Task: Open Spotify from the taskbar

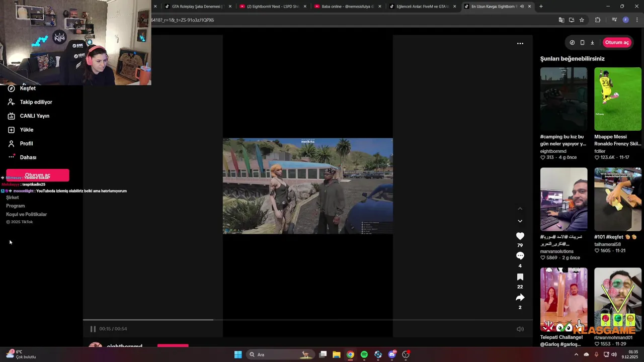Action: tap(364, 354)
